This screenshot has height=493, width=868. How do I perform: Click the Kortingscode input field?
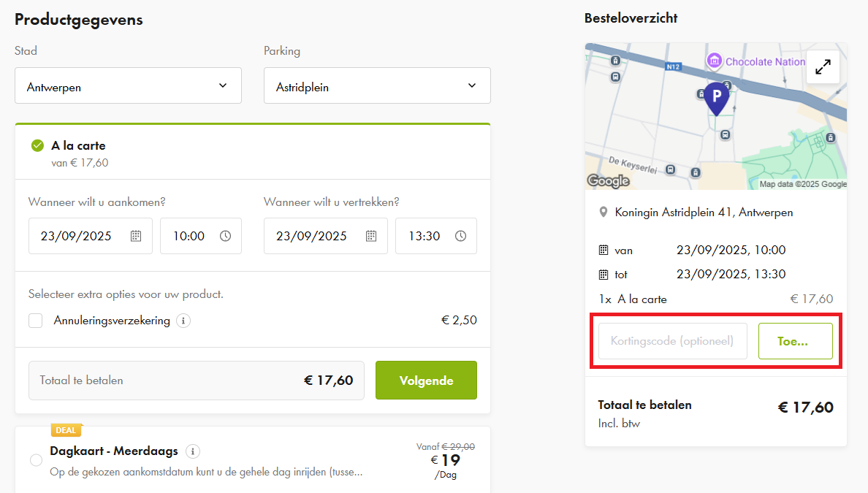click(671, 340)
